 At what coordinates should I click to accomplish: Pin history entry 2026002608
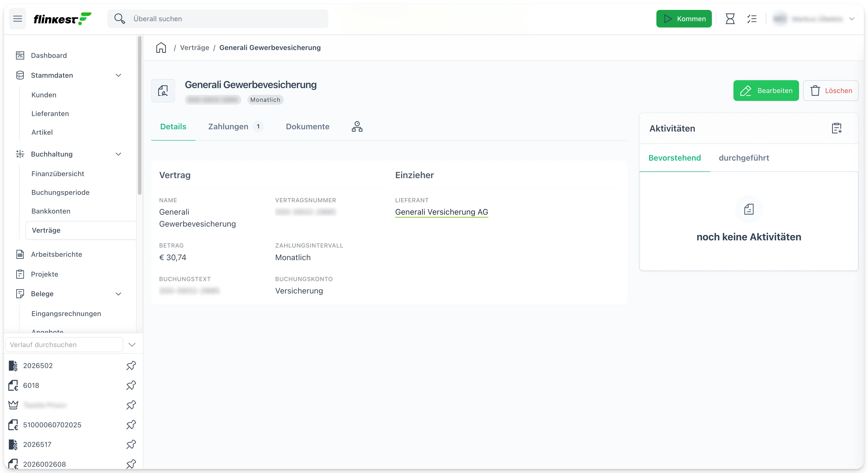coord(131,464)
